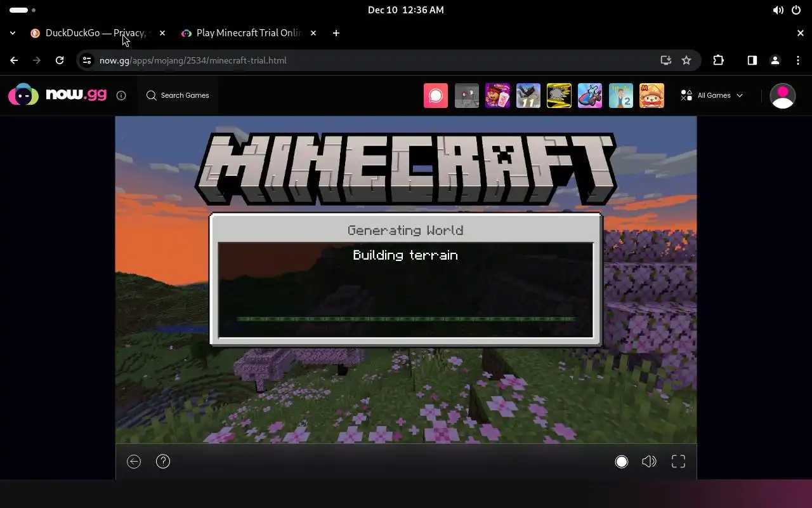
Task: Open the info icon beside now.gg logo
Action: click(121, 95)
